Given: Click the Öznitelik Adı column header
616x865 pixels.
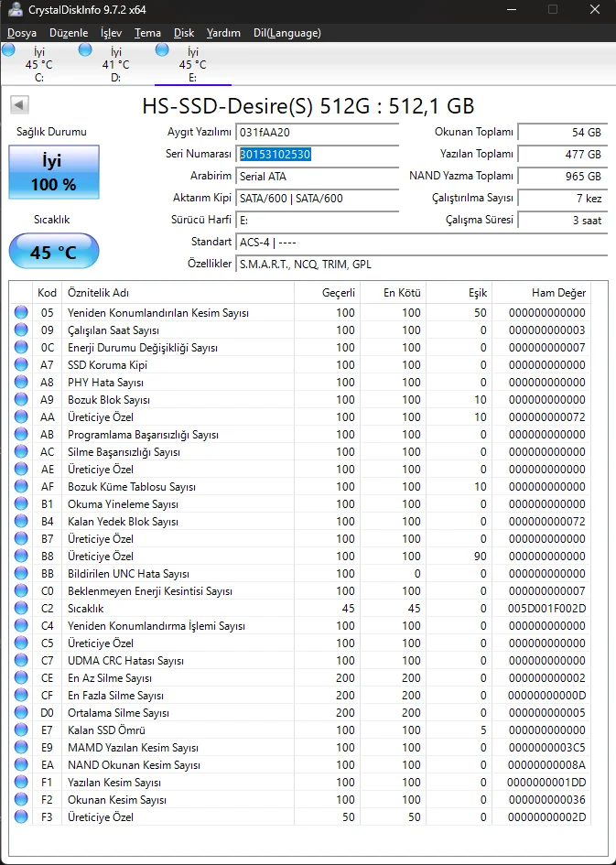Looking at the screenshot, I should click(178, 293).
